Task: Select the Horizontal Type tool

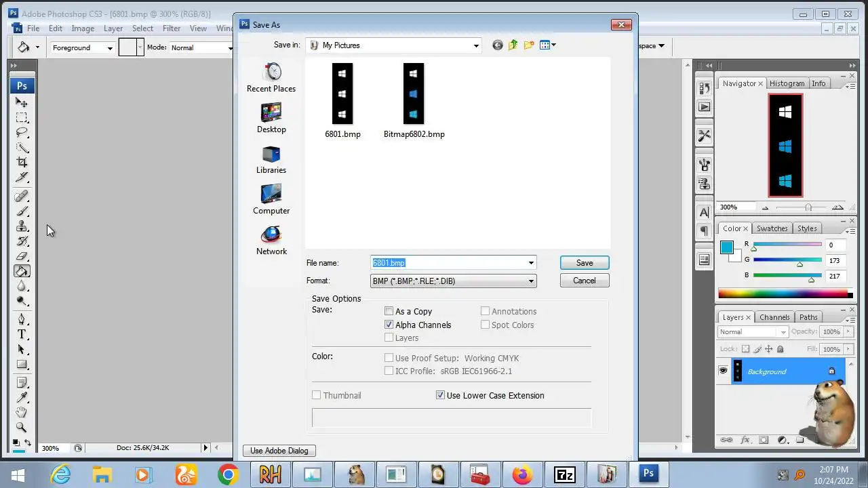Action: (x=22, y=334)
